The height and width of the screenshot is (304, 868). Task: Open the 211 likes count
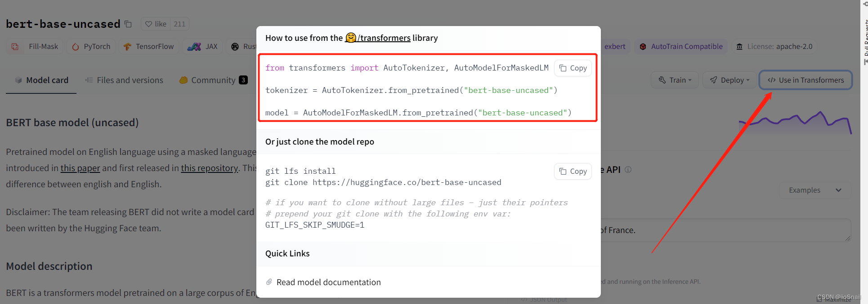[x=179, y=24]
